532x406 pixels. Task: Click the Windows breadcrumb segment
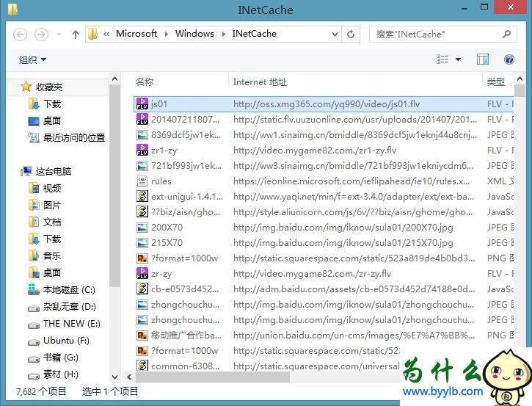click(194, 34)
